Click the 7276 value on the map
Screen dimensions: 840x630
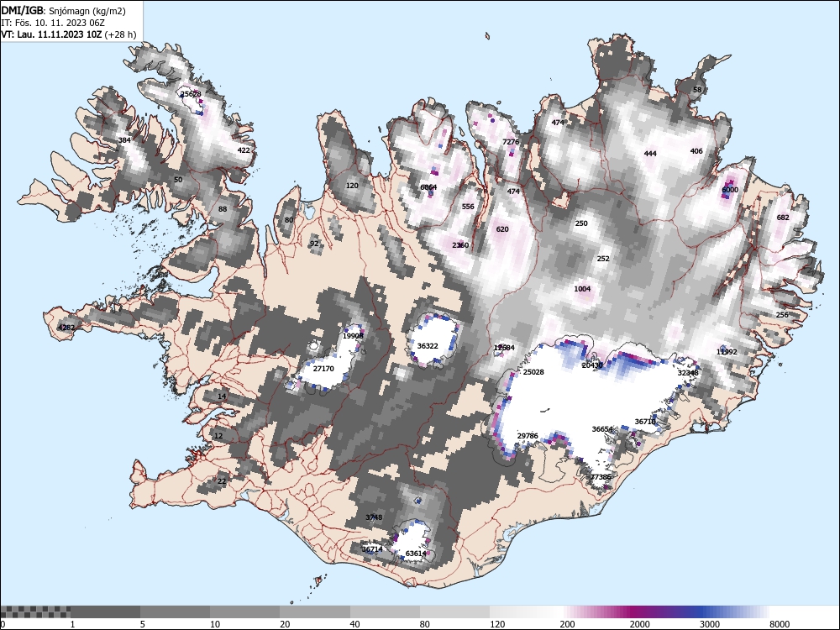[x=511, y=142]
